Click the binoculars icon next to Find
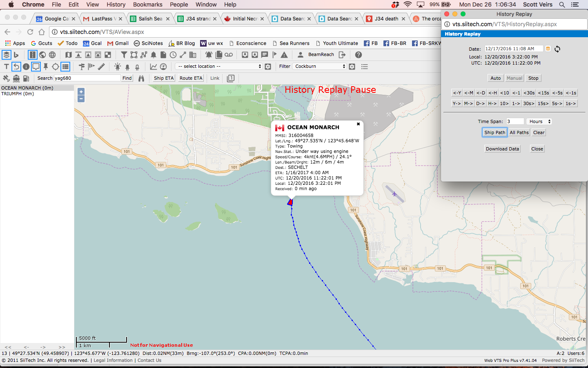The width and height of the screenshot is (588, 368). 141,78
